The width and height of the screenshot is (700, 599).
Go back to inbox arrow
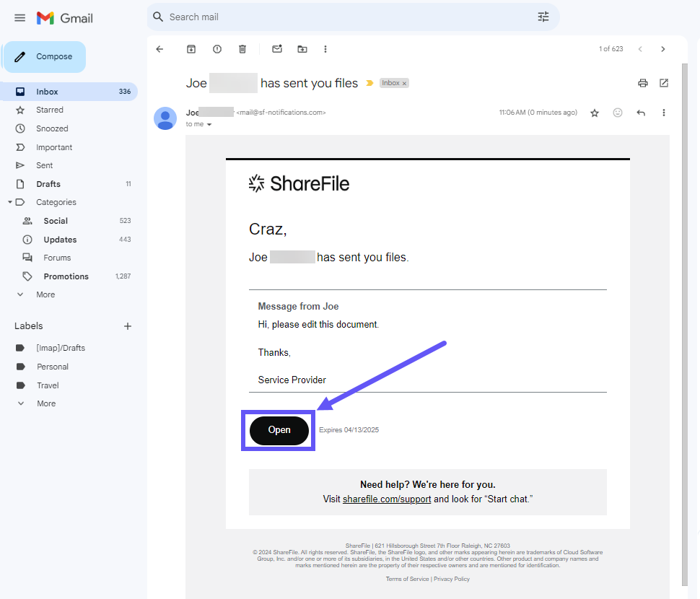(159, 49)
